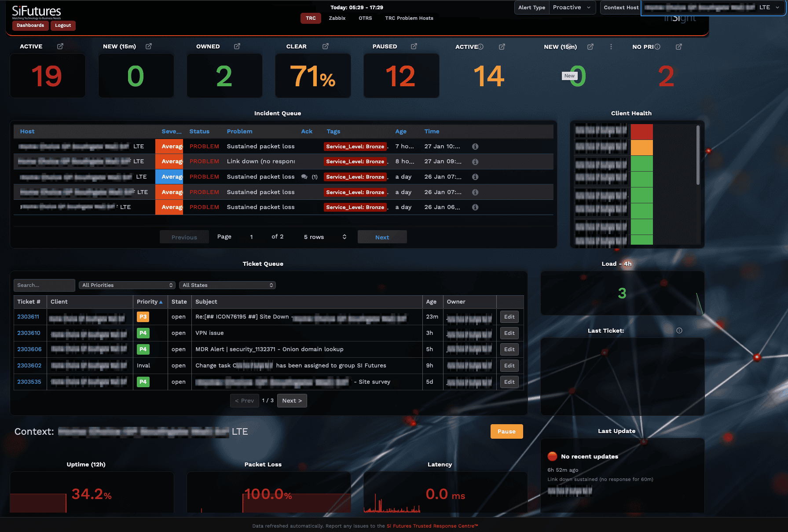788x532 pixels.
Task: Click the red Client Health status block
Action: pyautogui.click(x=641, y=132)
